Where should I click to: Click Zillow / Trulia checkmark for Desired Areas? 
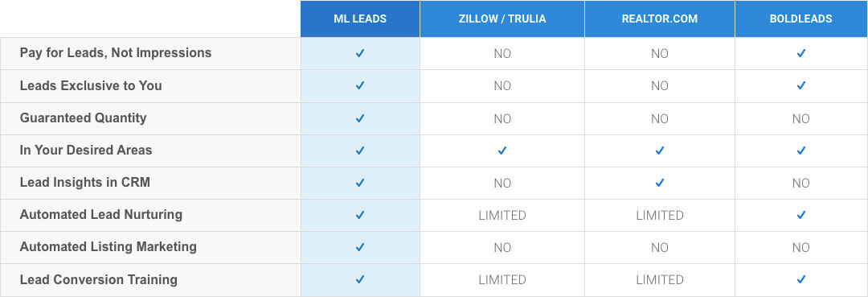pyautogui.click(x=502, y=151)
